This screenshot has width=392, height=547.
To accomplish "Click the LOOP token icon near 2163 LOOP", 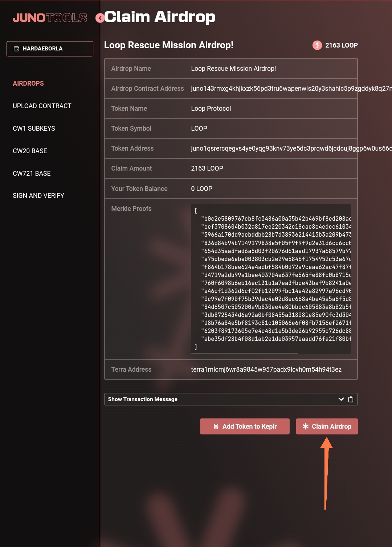I will 317,45.
